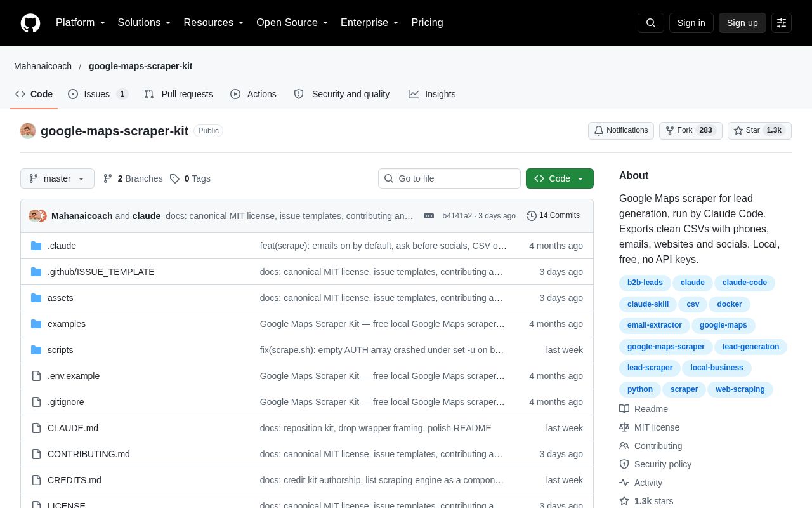
Task: Switch to the Actions tab
Action: [x=253, y=94]
